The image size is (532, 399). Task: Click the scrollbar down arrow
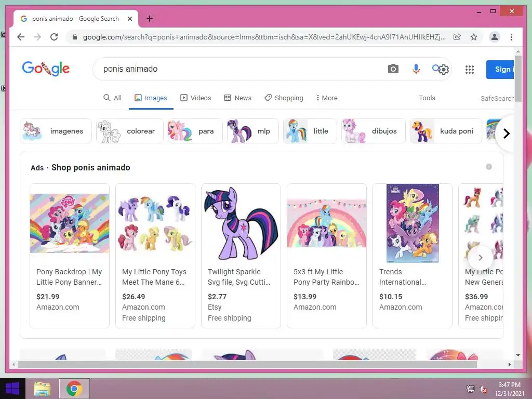coord(518,355)
